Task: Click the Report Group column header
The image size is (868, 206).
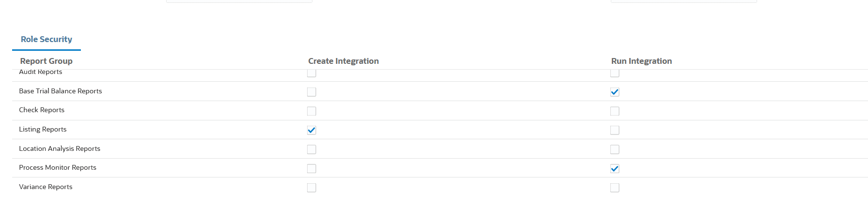Action: coord(46,61)
